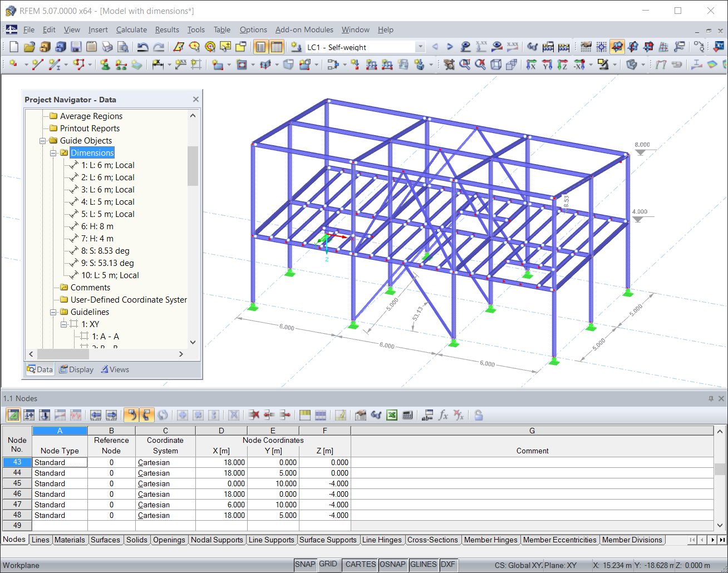Toggle the project navigator display button
The height and width of the screenshot is (573, 728).
coord(260,47)
